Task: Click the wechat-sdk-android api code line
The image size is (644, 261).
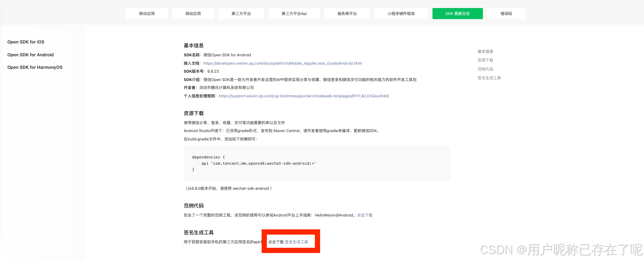Action: tap(259, 163)
